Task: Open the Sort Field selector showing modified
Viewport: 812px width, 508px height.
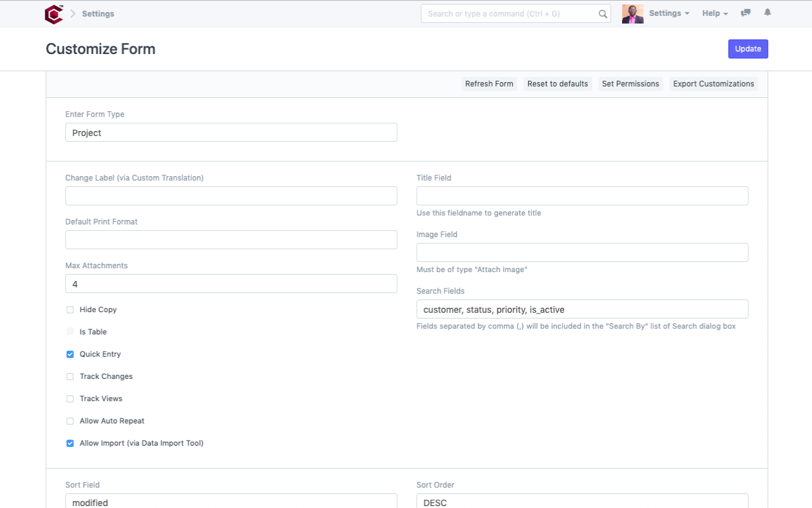Action: (x=231, y=502)
